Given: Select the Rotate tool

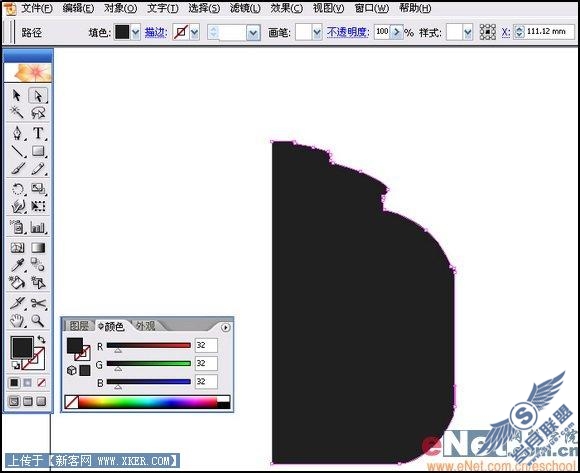Looking at the screenshot, I should point(17,189).
